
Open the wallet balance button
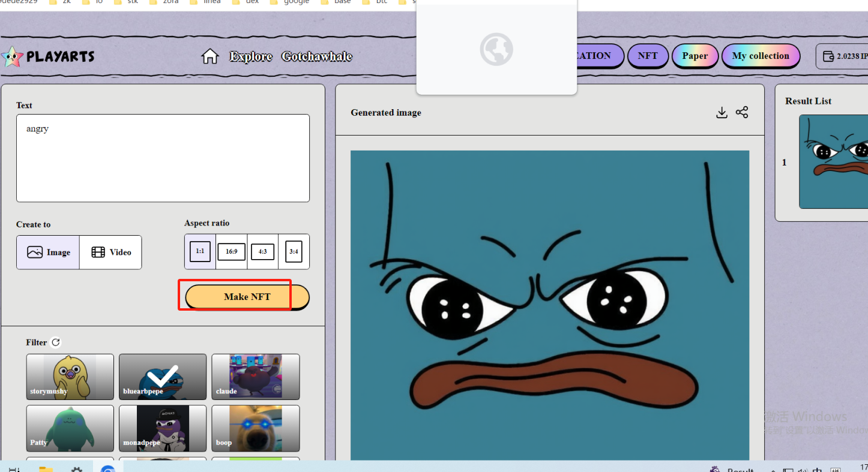click(x=842, y=56)
